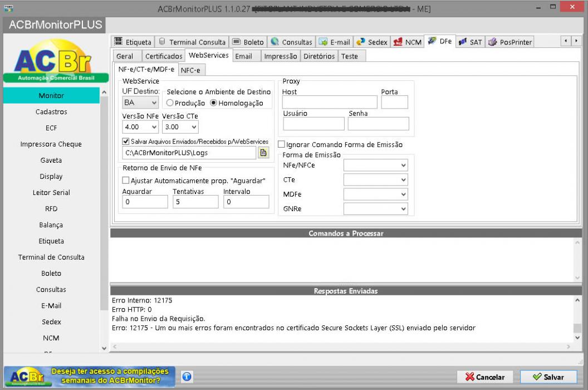Click the NCM tab red icon
The image size is (588, 390).
(398, 41)
